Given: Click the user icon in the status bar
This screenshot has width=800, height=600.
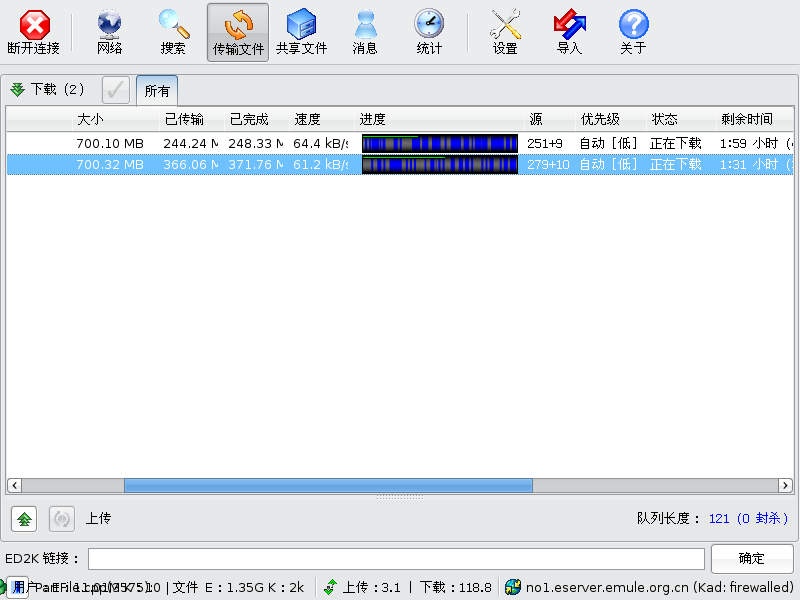Looking at the screenshot, I should click(18, 587).
